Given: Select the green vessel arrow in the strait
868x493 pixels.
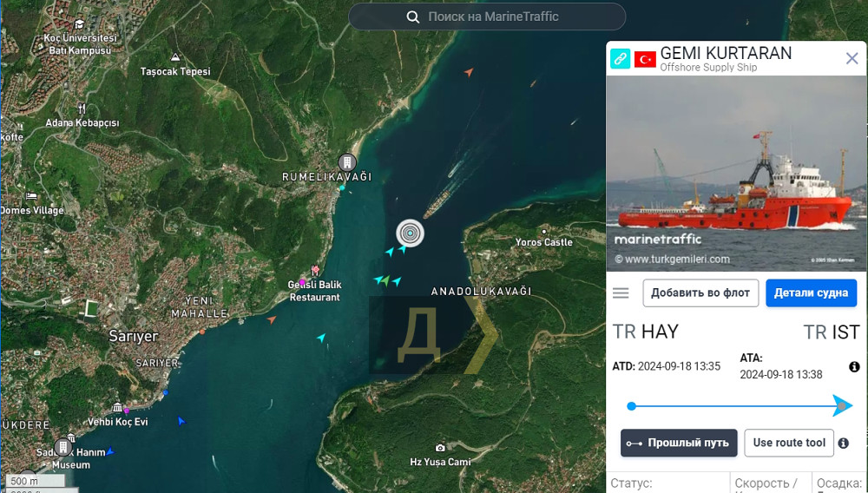Looking at the screenshot, I should click(385, 280).
